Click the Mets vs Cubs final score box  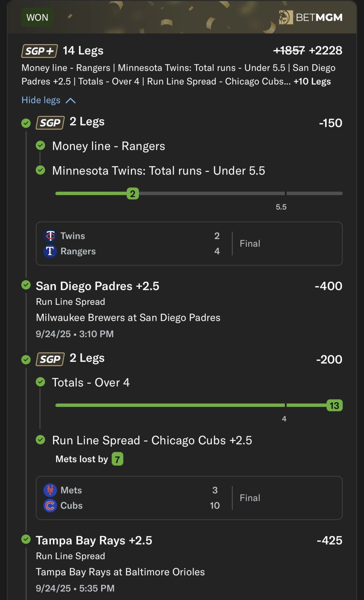[189, 498]
